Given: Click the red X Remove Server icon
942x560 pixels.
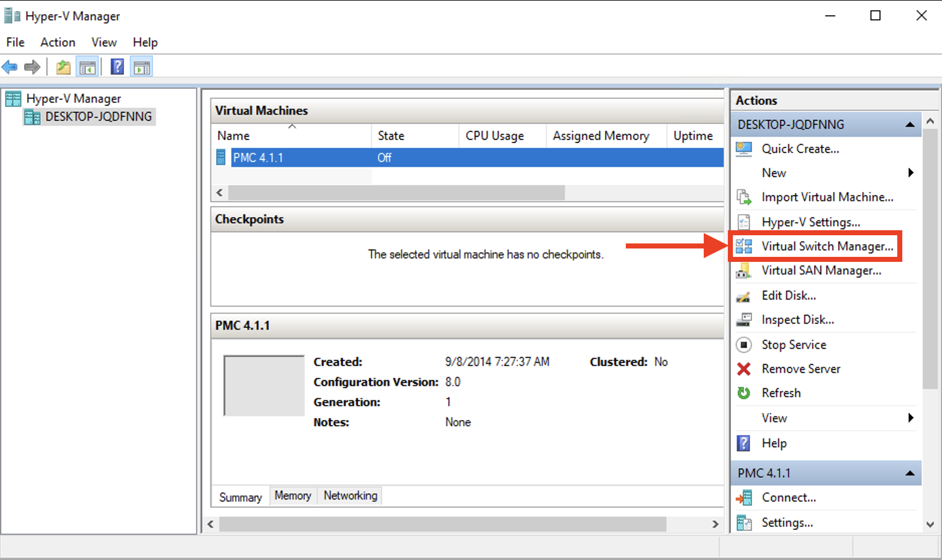Looking at the screenshot, I should tap(744, 369).
